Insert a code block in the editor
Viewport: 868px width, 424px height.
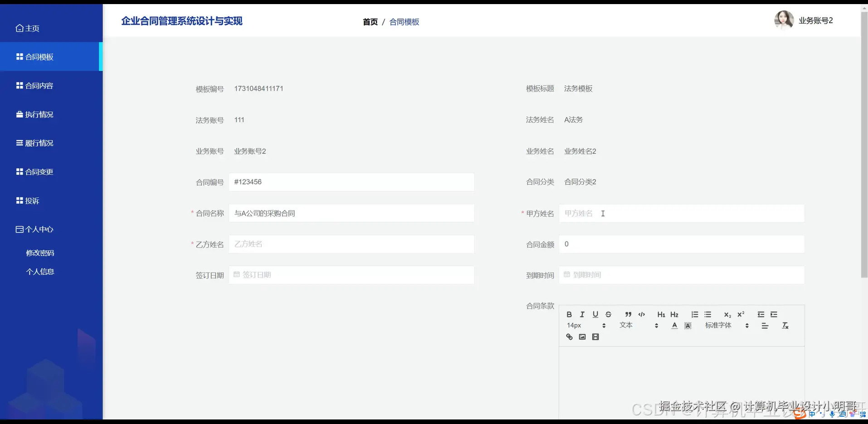coord(642,314)
